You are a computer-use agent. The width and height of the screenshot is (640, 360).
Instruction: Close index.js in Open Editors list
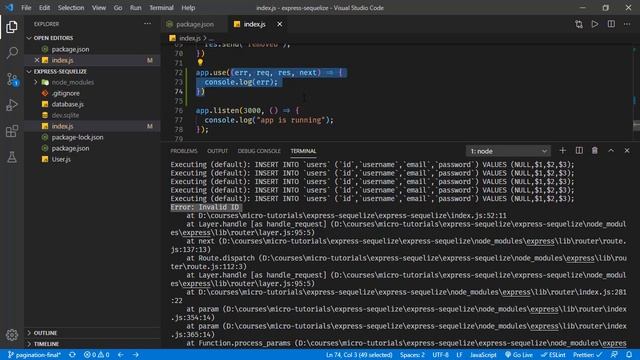point(37,60)
